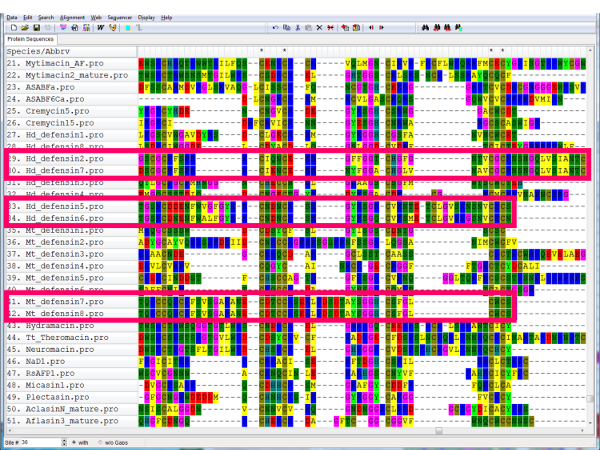Click the right arrow of the horizontal scrollbar

pyautogui.click(x=583, y=431)
